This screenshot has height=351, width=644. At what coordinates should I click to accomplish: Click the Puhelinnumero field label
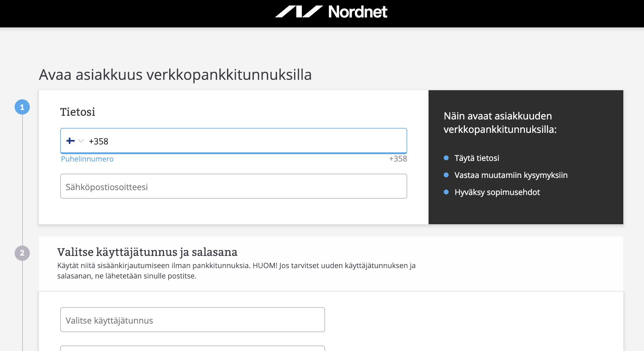[x=87, y=159]
